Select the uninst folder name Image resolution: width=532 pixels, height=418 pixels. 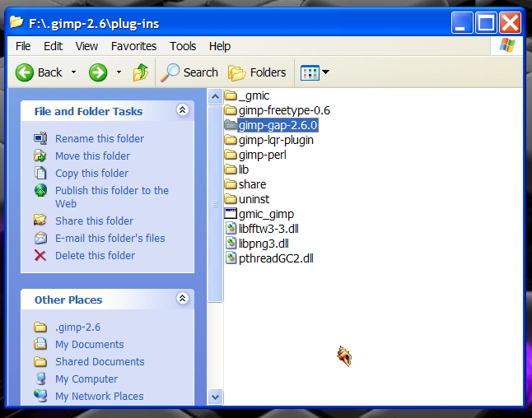click(254, 199)
